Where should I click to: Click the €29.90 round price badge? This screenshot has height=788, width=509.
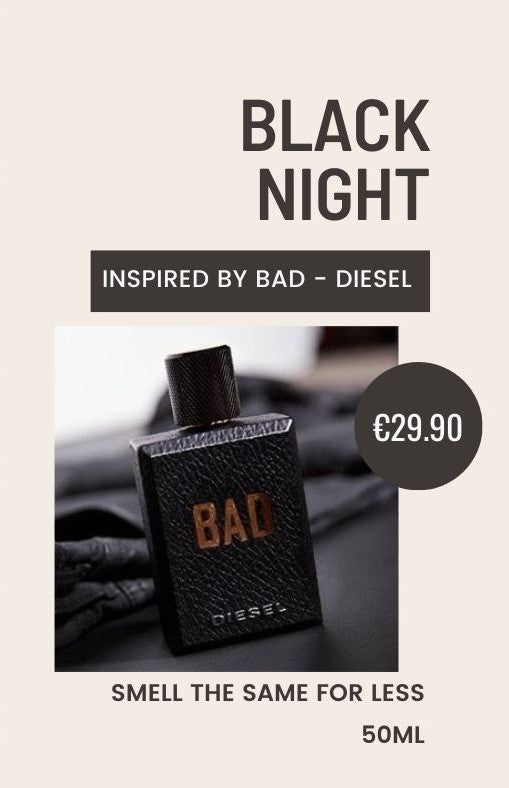click(418, 426)
